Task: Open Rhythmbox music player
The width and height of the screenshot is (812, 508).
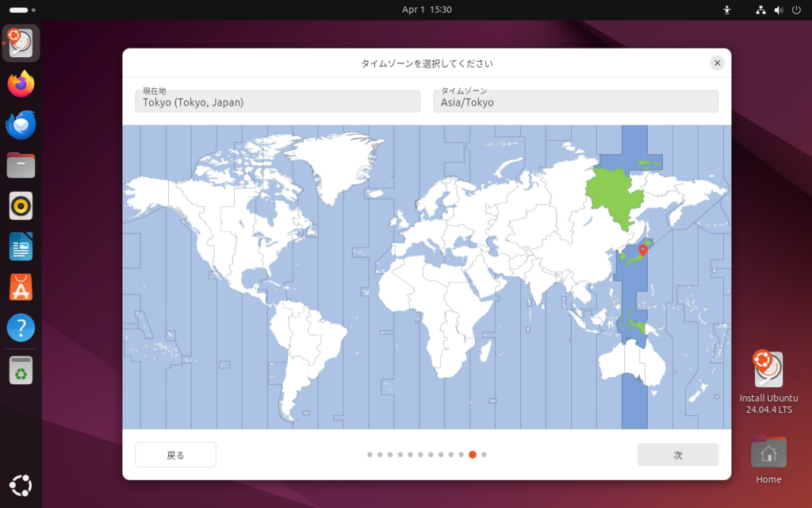Action: [x=21, y=206]
